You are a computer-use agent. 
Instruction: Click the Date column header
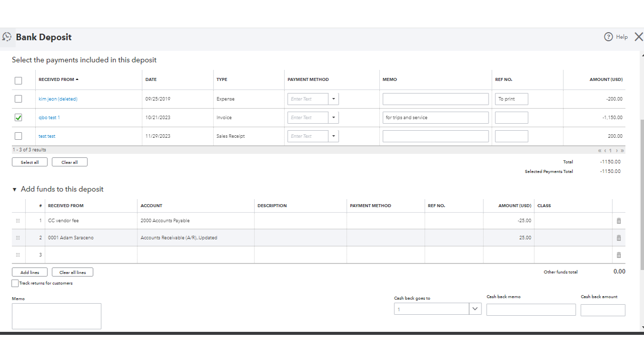pos(151,79)
